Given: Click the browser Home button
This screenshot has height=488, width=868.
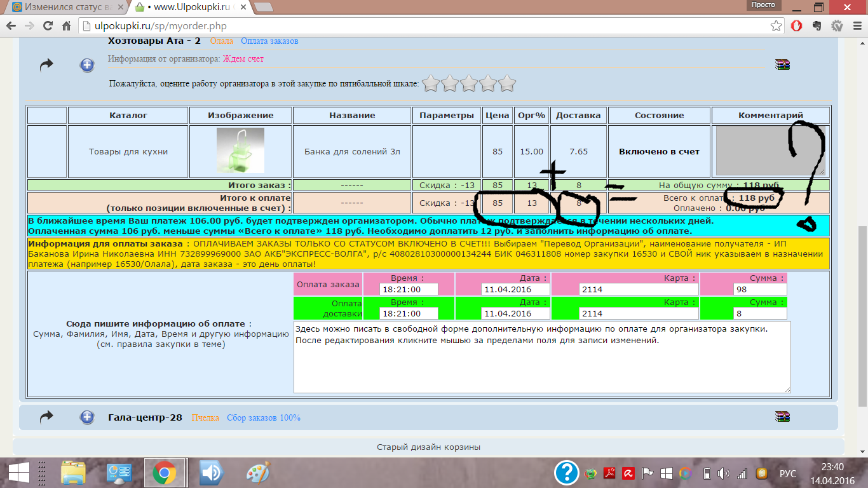Looking at the screenshot, I should point(66,26).
